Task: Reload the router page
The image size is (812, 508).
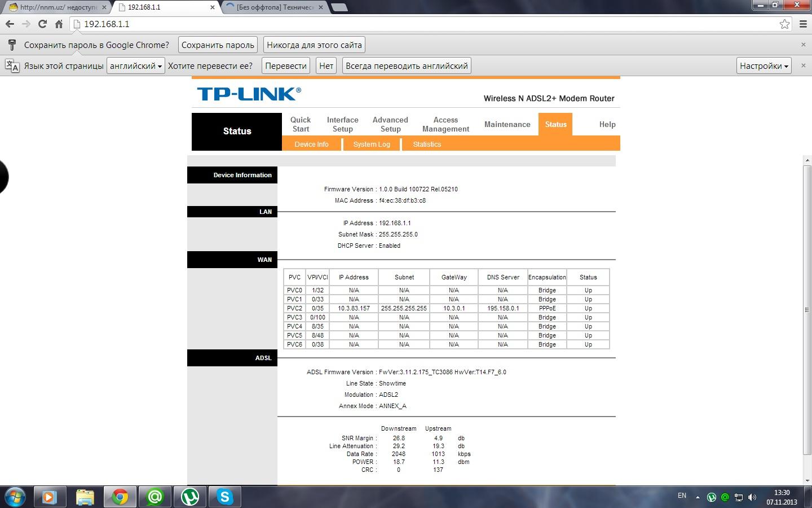Action: 42,24
